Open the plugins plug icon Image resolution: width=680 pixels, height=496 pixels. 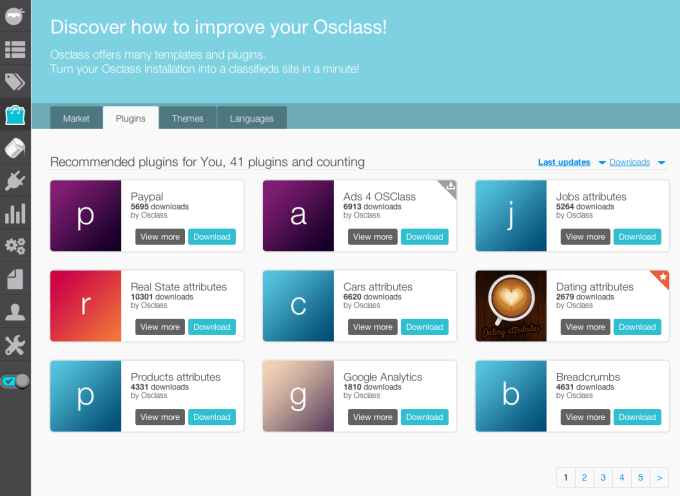click(15, 180)
